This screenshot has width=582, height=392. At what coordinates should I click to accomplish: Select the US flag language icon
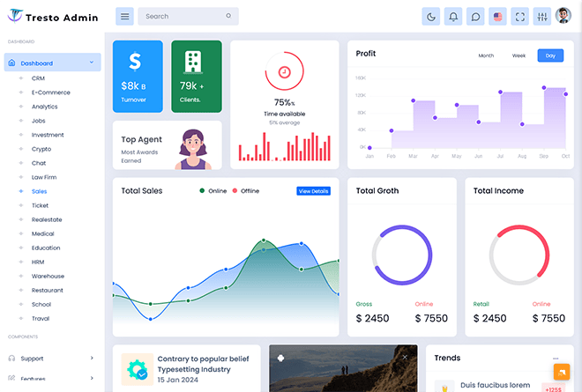[498, 16]
